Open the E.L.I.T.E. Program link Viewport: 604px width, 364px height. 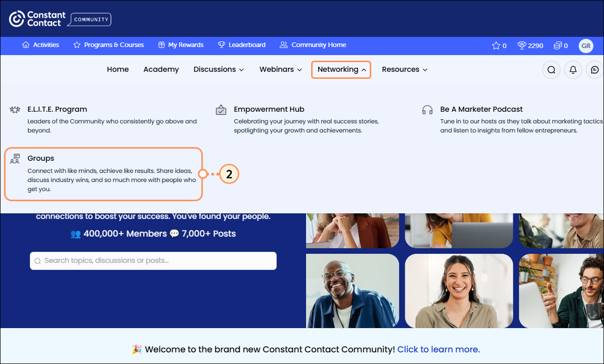[x=57, y=109]
